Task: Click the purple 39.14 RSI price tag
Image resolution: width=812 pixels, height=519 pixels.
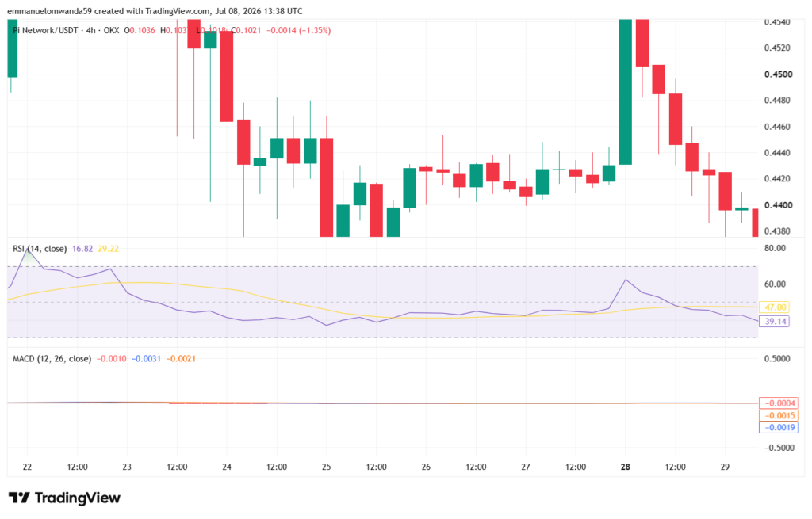Action: pos(775,322)
